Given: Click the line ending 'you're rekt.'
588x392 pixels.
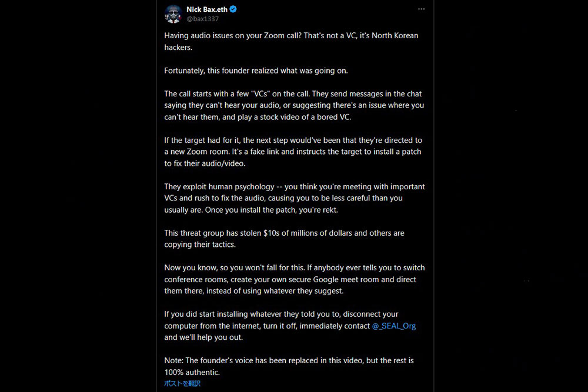Looking at the screenshot, I should click(251, 210).
